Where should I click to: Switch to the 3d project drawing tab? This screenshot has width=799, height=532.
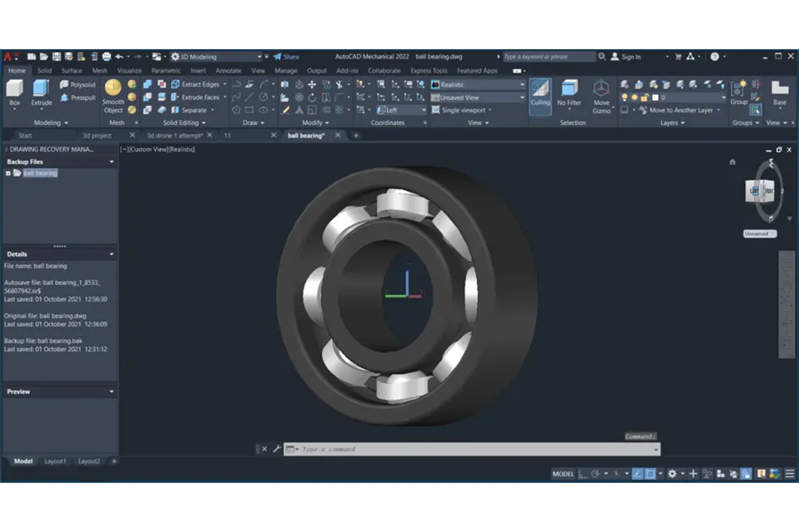tap(97, 135)
